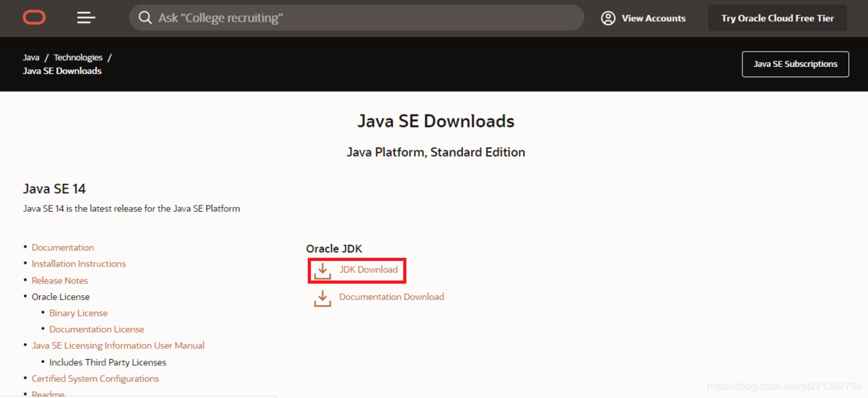
Task: Click the Java SE Subscriptions button
Action: coord(795,64)
